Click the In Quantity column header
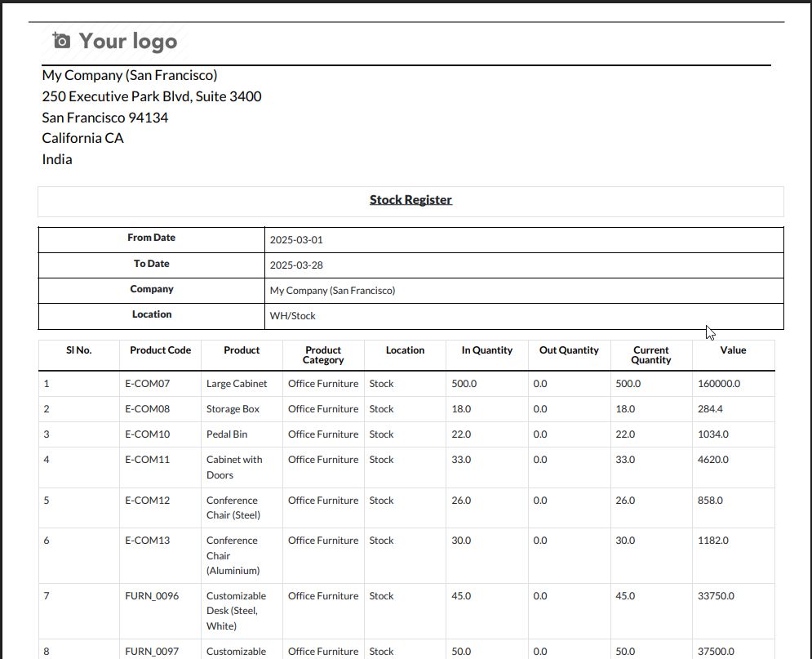Screen dimensions: 812x659 486,350
